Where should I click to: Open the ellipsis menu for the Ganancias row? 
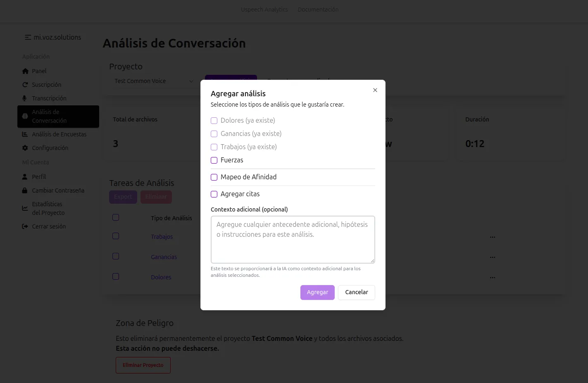click(492, 257)
